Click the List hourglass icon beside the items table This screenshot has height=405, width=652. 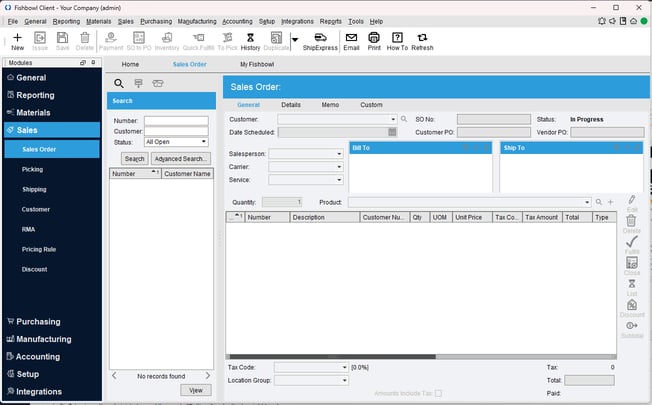point(632,284)
